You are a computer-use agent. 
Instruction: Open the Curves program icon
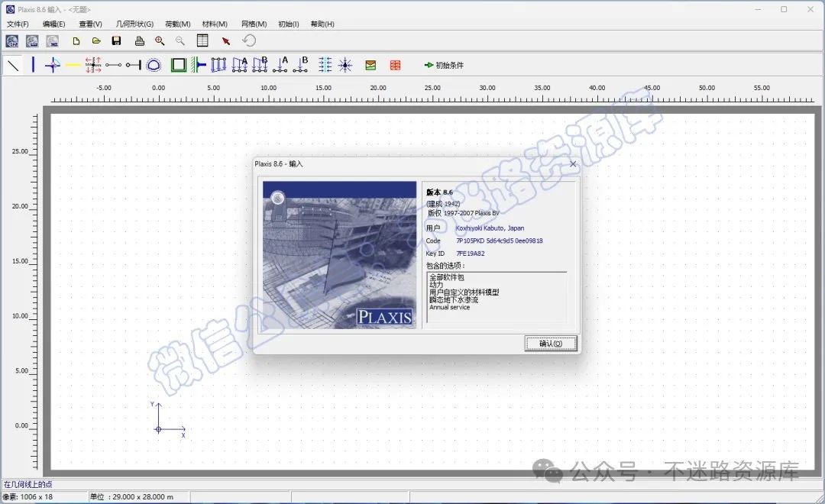pos(52,41)
